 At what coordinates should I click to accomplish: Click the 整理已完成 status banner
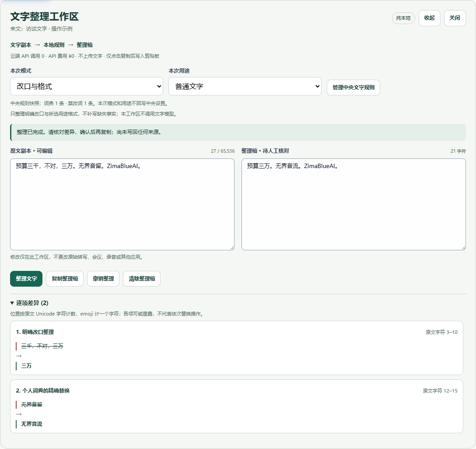click(x=238, y=132)
